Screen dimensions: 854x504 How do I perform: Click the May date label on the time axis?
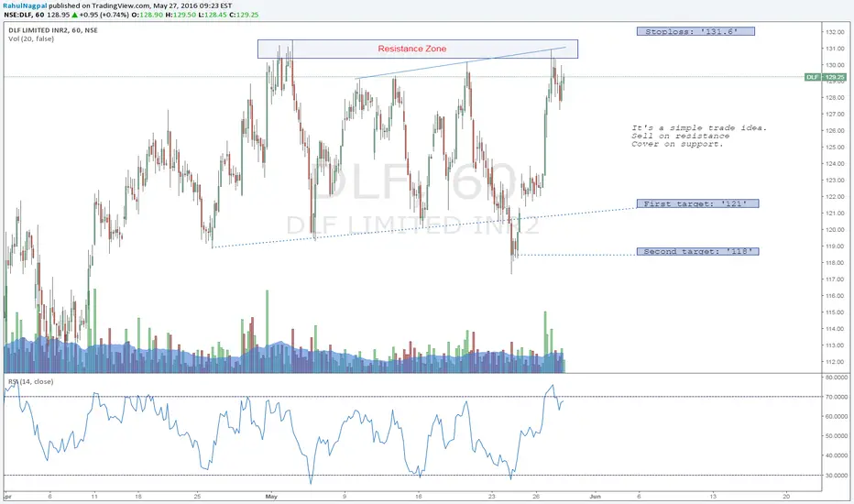pos(271,497)
